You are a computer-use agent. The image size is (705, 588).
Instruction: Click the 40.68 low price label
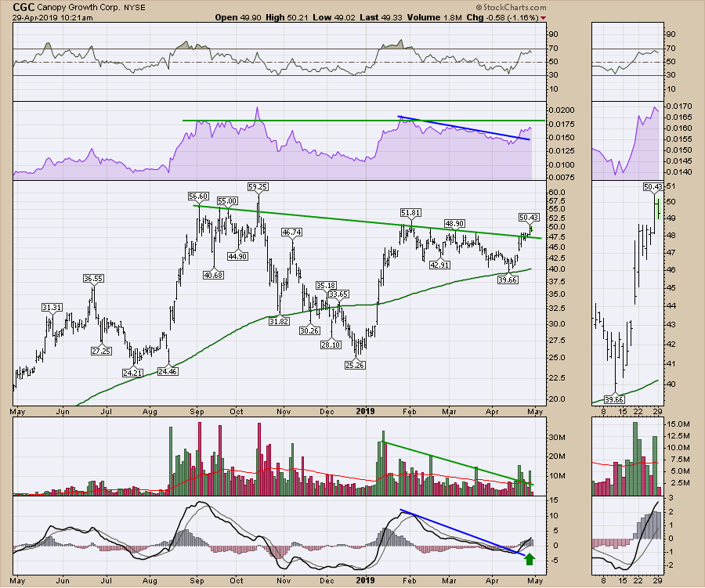(x=213, y=275)
